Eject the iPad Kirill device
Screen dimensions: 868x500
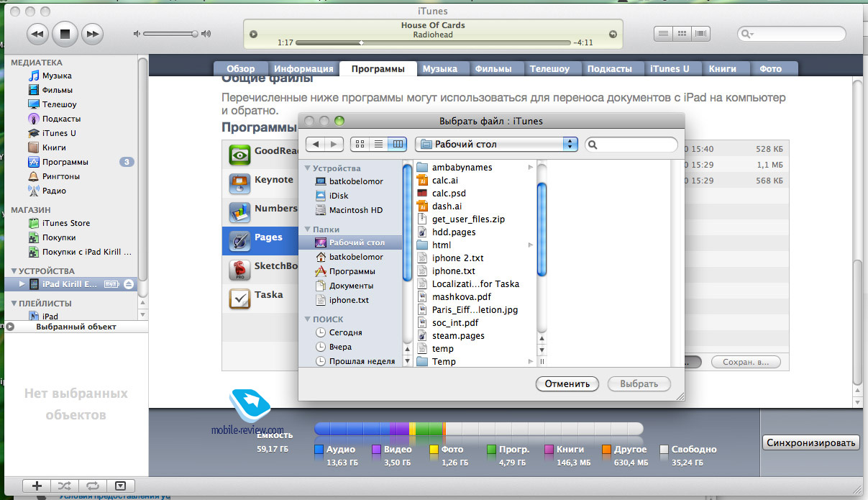click(x=128, y=284)
